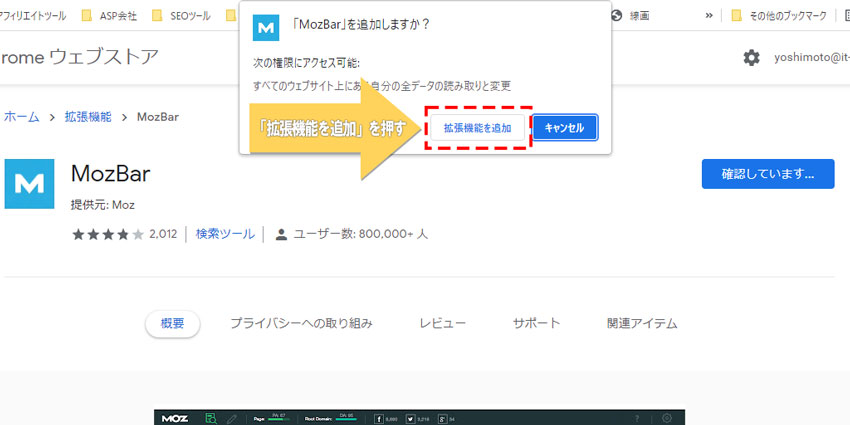
Task: Click ユーザー数: 800,000+ 人 text
Action: click(x=360, y=234)
